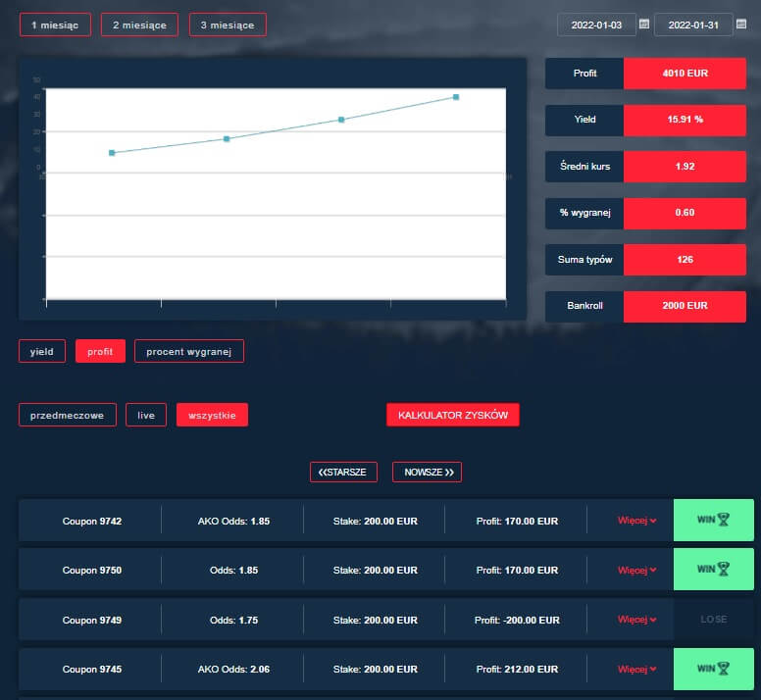
Task: Click trophy icon on Coupon 9742 WIN badge
Action: click(x=724, y=521)
